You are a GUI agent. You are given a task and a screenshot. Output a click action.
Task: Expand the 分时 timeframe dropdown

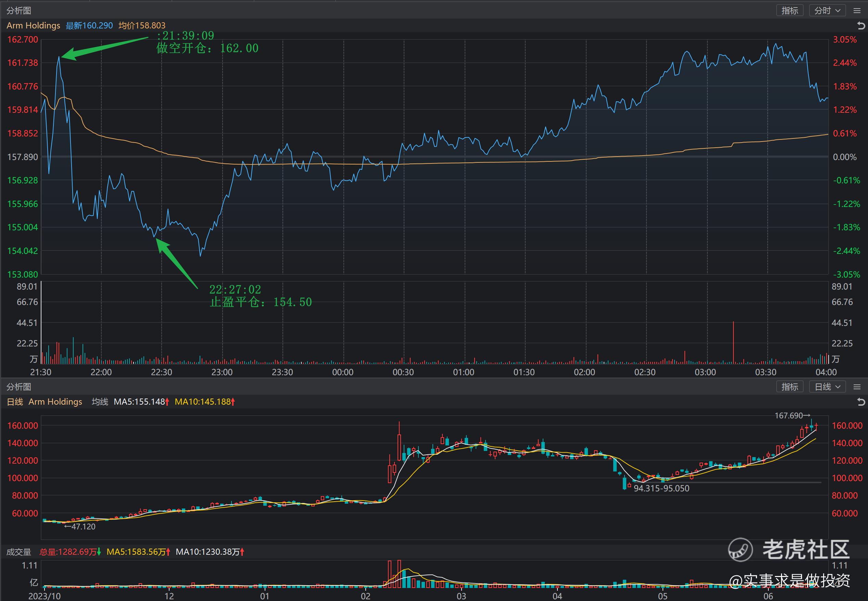point(827,11)
